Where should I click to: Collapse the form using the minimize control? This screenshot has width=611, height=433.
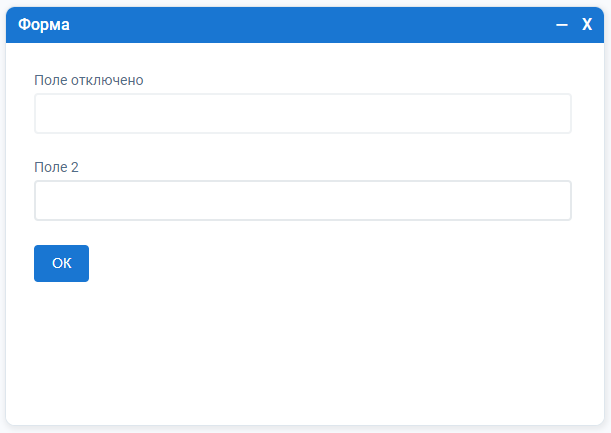click(562, 25)
